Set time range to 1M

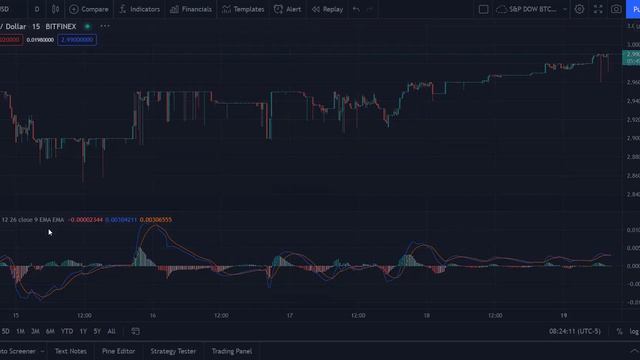(x=20, y=331)
